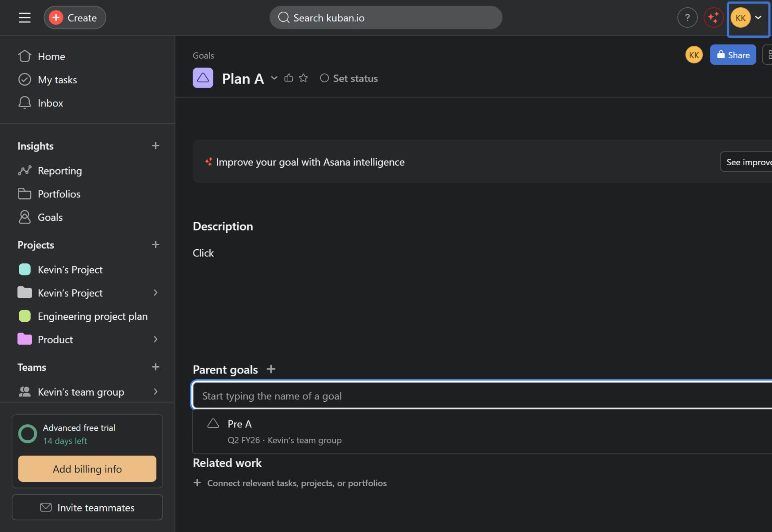
Task: Open Kevin's Project with teal swatch
Action: [70, 269]
